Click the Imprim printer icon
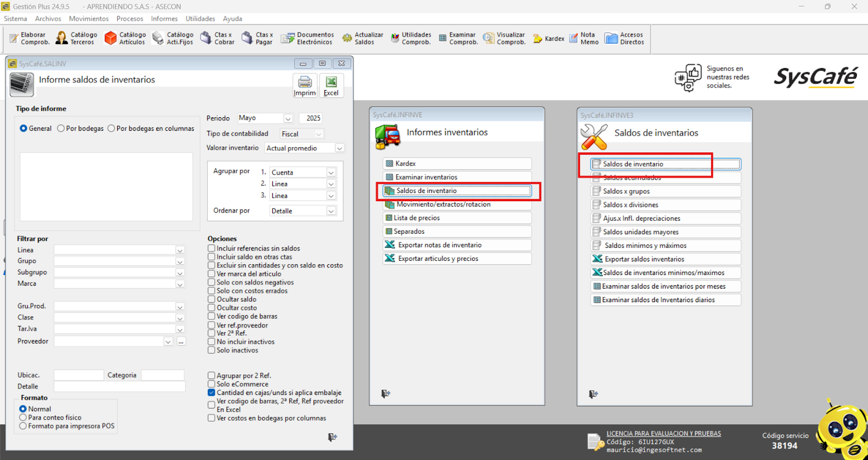The image size is (868, 460). [305, 82]
